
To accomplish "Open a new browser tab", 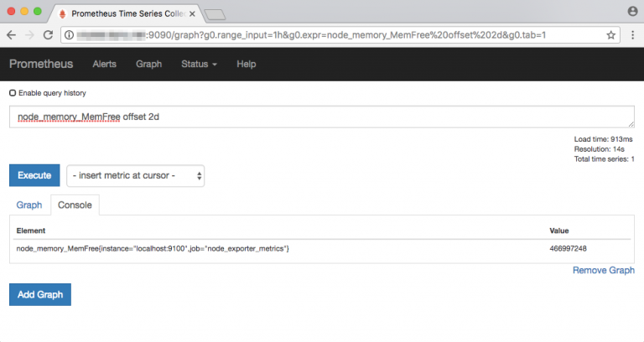I will 216,13.
